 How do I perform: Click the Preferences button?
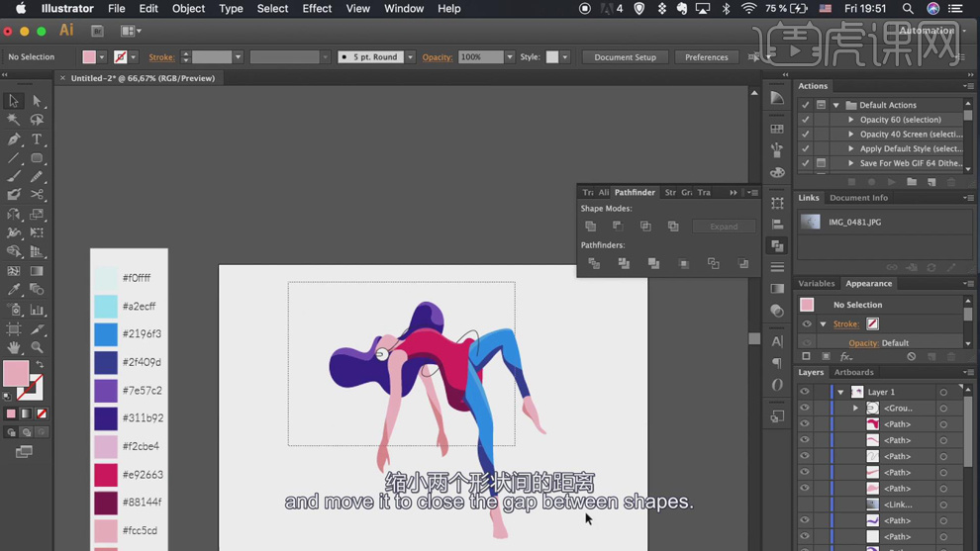click(706, 57)
